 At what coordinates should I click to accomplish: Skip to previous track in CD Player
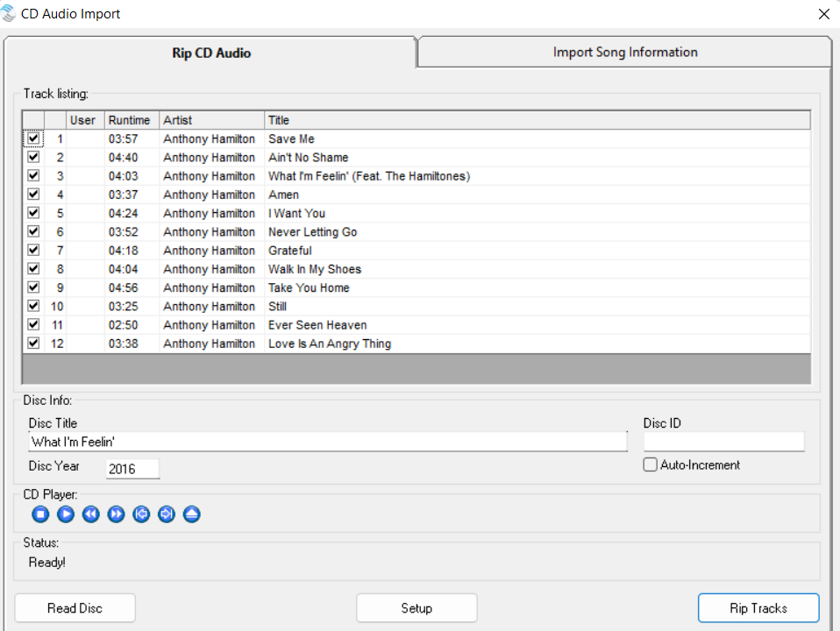pyautogui.click(x=141, y=514)
